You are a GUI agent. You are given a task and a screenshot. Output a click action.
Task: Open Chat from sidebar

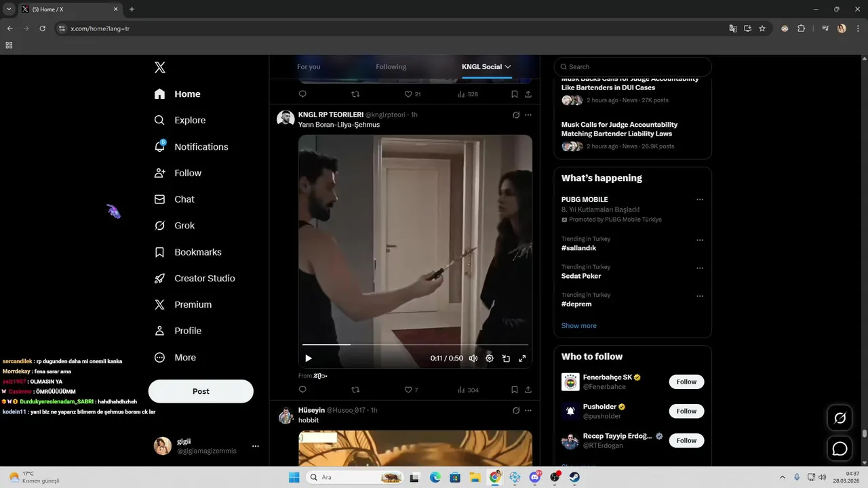[174, 199]
